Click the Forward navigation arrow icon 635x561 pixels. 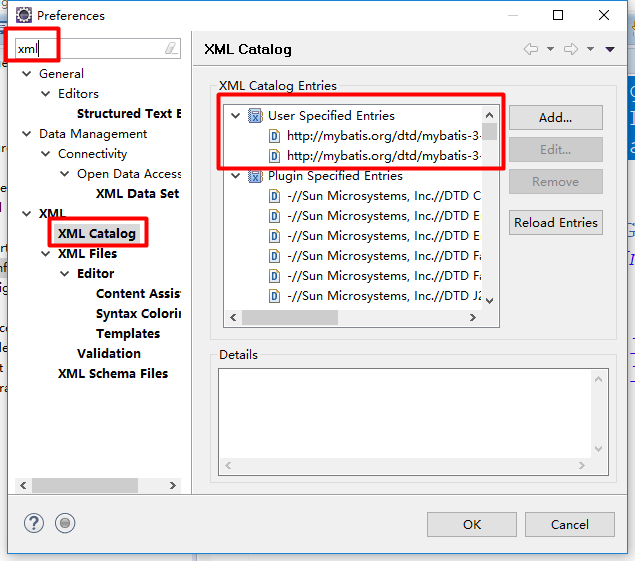[x=571, y=49]
